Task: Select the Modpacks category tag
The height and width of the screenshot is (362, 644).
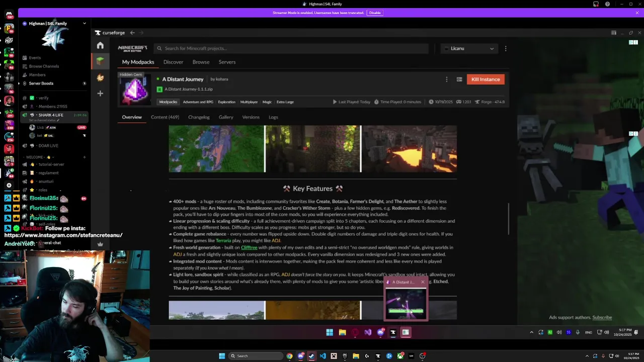Action: 168,102
